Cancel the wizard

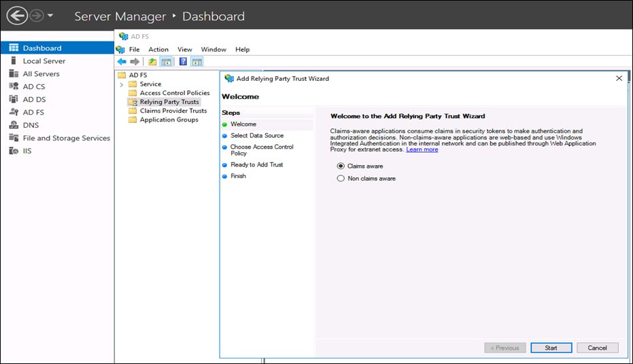point(598,348)
